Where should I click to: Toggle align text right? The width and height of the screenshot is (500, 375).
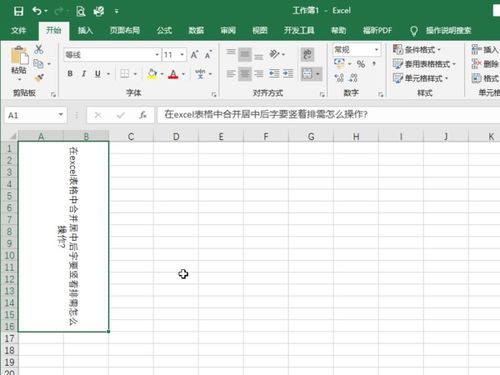(x=259, y=74)
